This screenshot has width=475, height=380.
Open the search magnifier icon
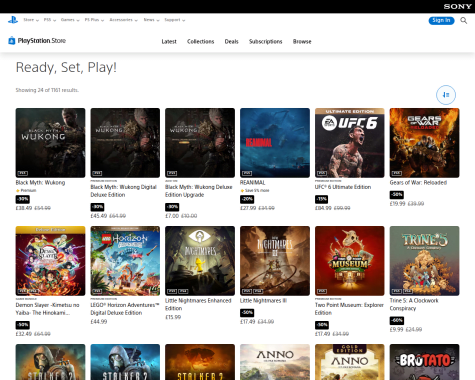click(464, 21)
